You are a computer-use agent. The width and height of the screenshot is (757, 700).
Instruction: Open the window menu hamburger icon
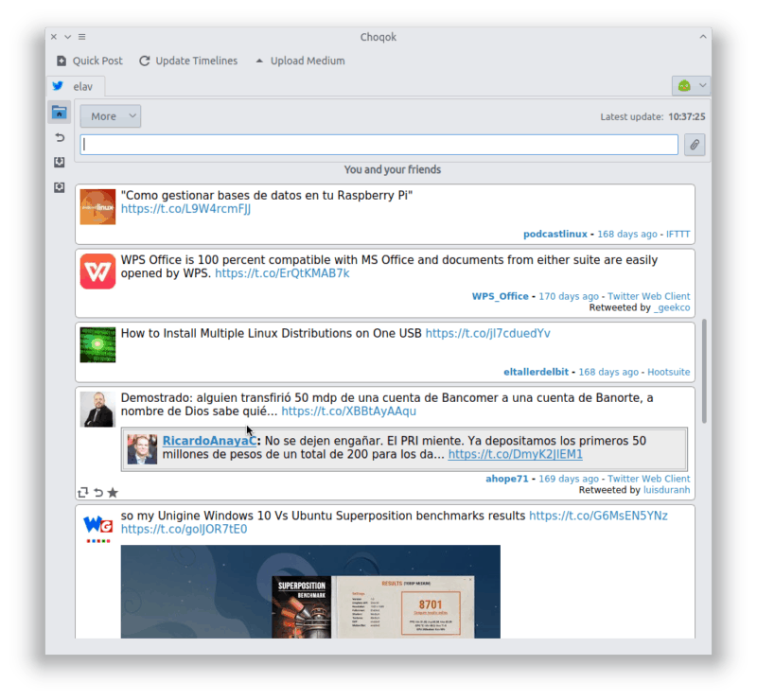[x=82, y=37]
